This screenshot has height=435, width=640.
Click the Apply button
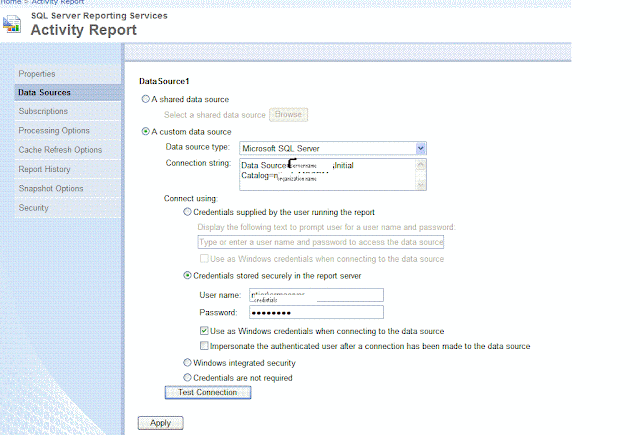160,423
